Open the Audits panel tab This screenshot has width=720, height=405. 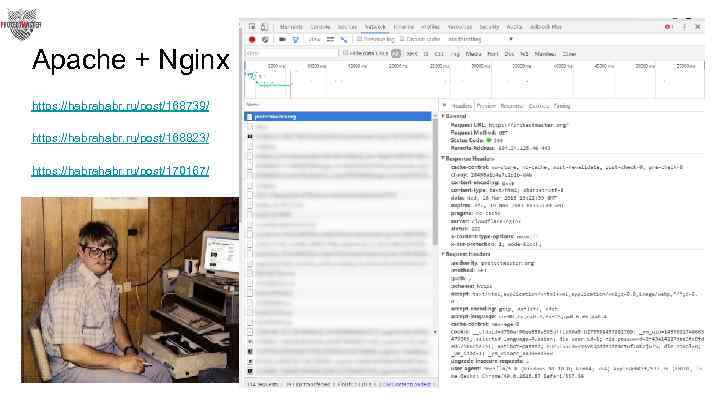click(514, 27)
